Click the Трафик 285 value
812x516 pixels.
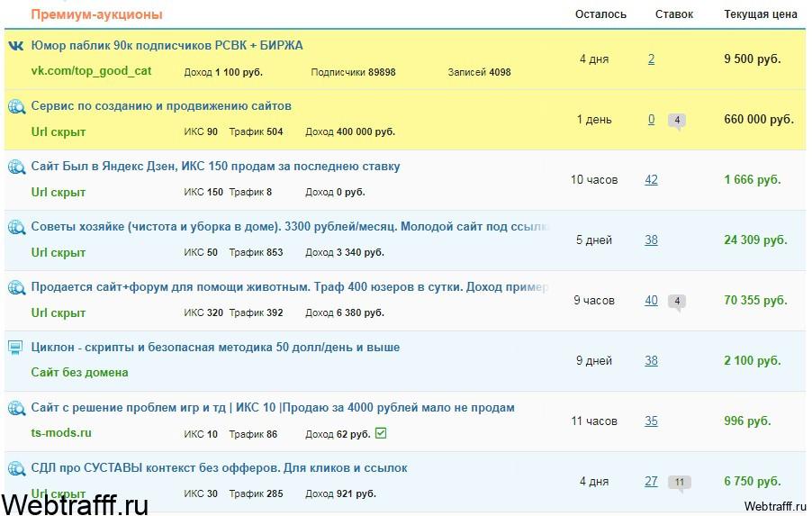(256, 493)
